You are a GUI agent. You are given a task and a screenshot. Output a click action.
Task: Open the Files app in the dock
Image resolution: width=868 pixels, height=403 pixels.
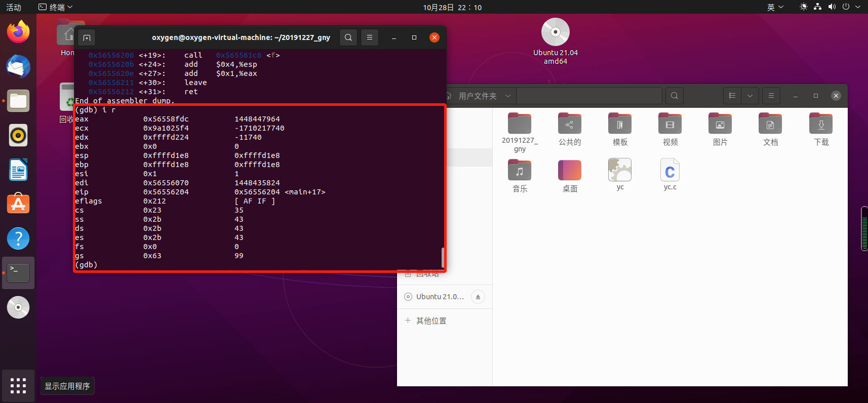[x=18, y=101]
